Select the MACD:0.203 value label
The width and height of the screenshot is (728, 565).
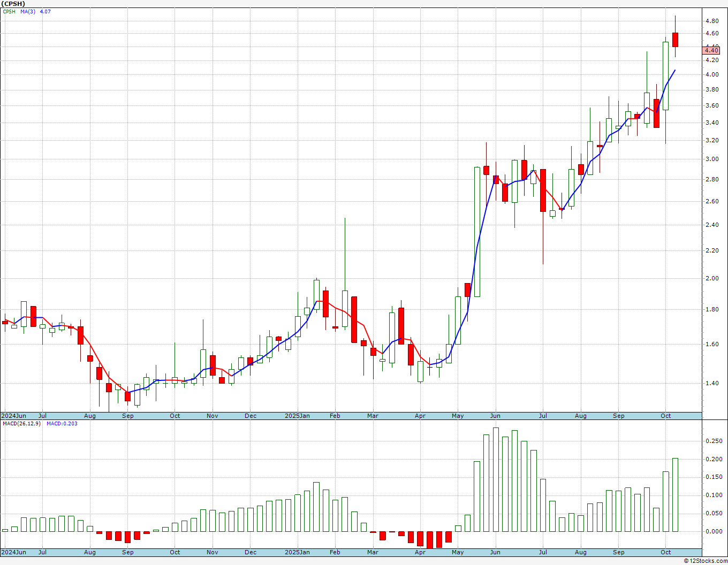pos(62,424)
